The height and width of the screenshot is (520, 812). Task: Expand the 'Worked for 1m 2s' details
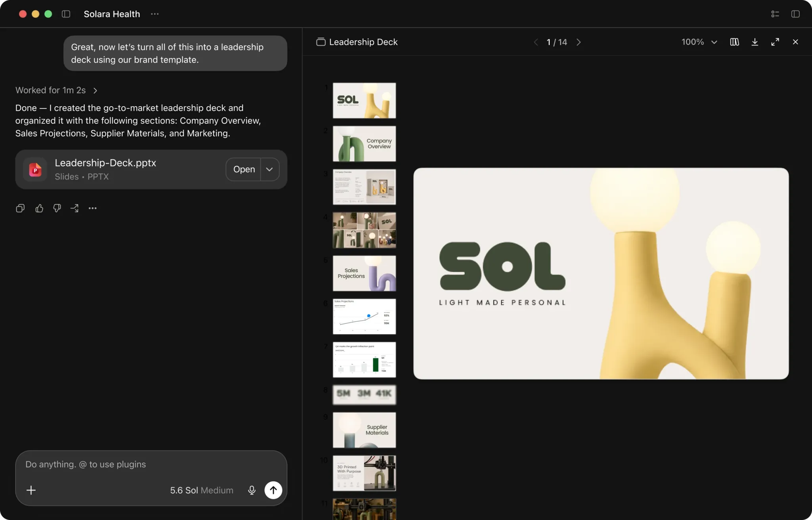[56, 90]
